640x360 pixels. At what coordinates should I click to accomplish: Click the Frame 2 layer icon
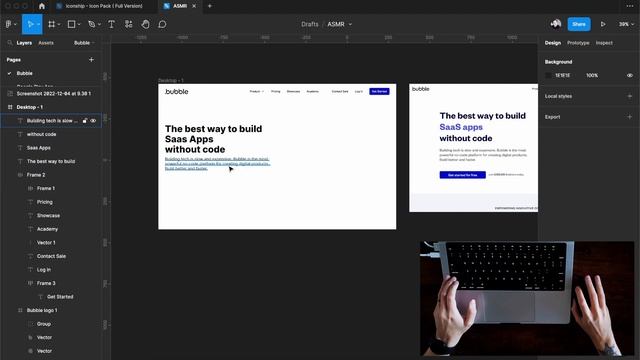click(20, 175)
